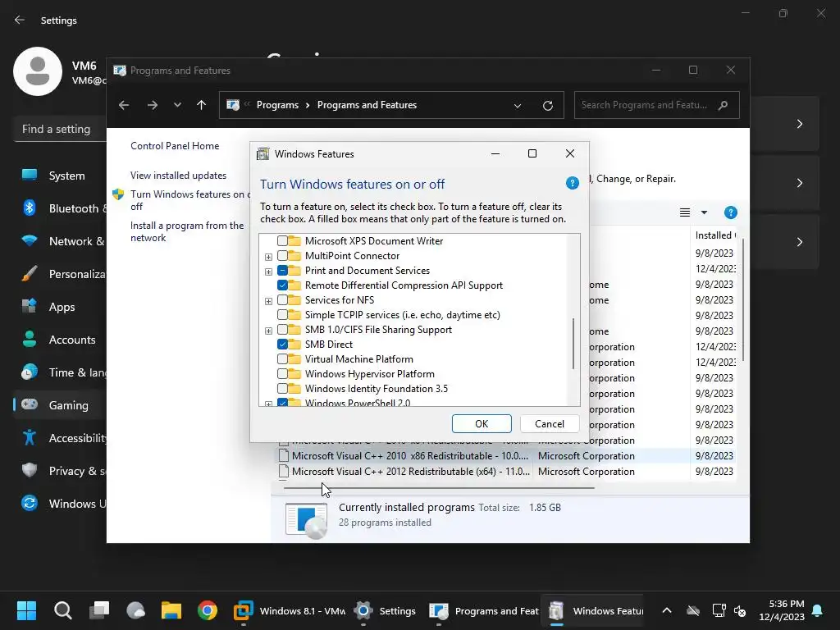Open recent locations dropdown arrow
Viewport: 840px width, 630px height.
pos(177,105)
